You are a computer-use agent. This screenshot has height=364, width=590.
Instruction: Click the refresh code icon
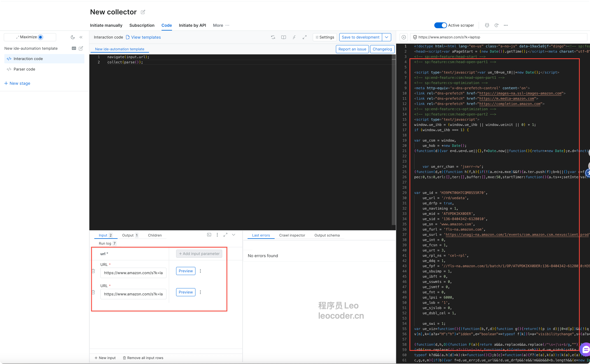pyautogui.click(x=273, y=37)
